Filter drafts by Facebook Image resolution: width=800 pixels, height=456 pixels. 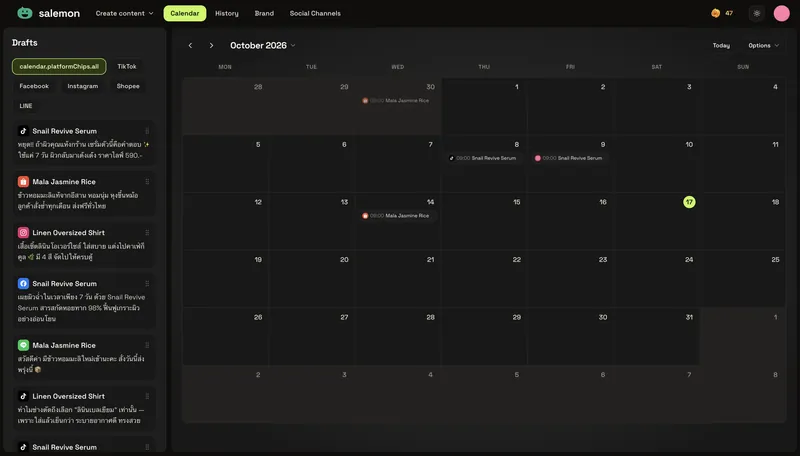34,86
